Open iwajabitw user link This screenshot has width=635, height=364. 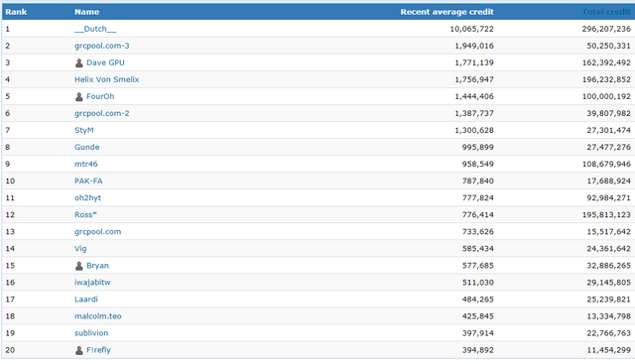coord(92,283)
